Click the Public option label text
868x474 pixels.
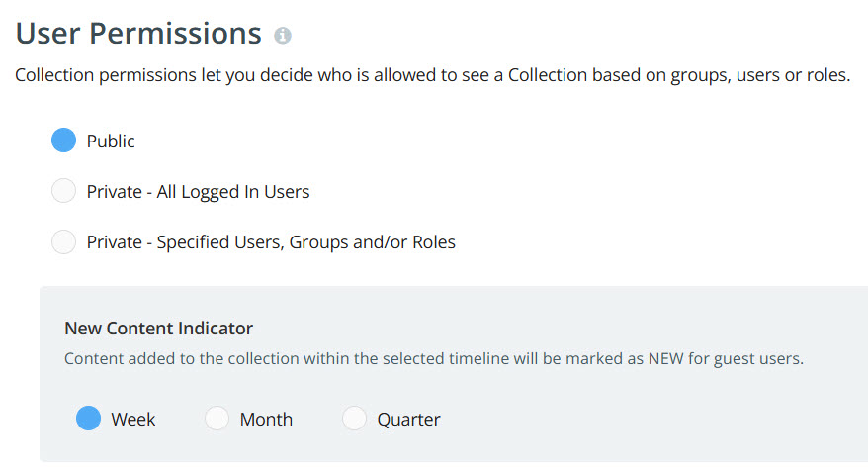[x=111, y=142]
